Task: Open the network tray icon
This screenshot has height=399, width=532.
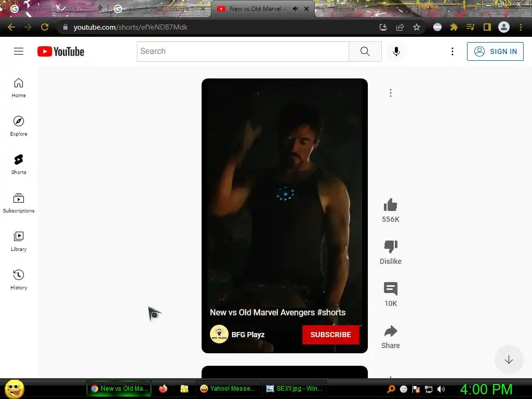Action: (429, 389)
